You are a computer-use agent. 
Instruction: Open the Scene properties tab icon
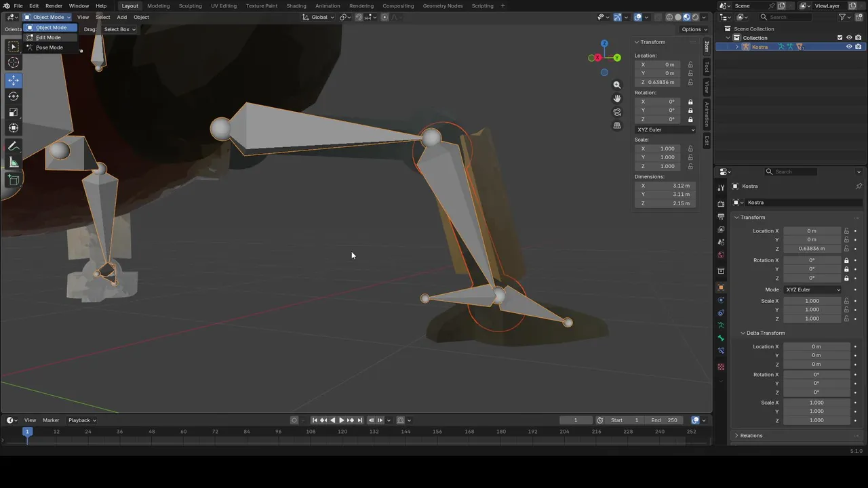(721, 242)
